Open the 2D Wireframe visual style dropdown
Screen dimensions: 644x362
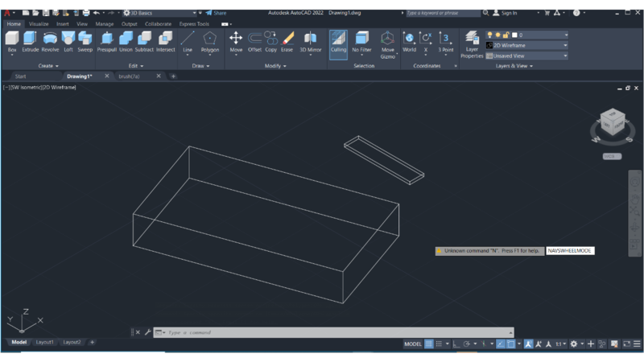pos(527,46)
